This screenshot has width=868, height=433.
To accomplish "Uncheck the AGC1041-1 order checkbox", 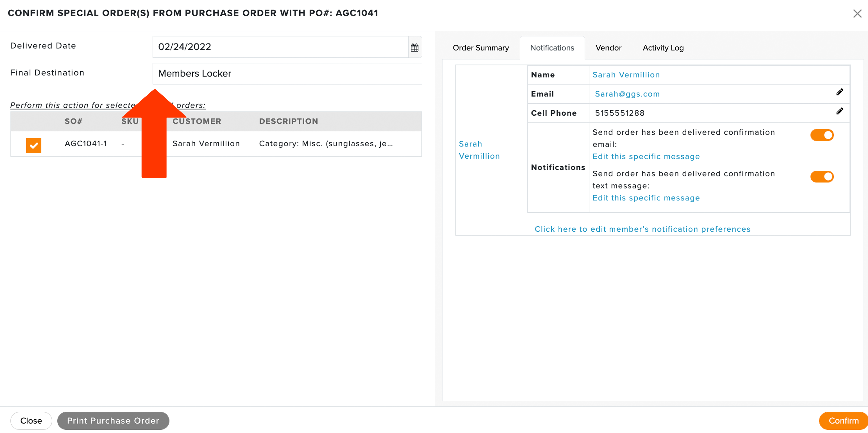I will (x=34, y=146).
